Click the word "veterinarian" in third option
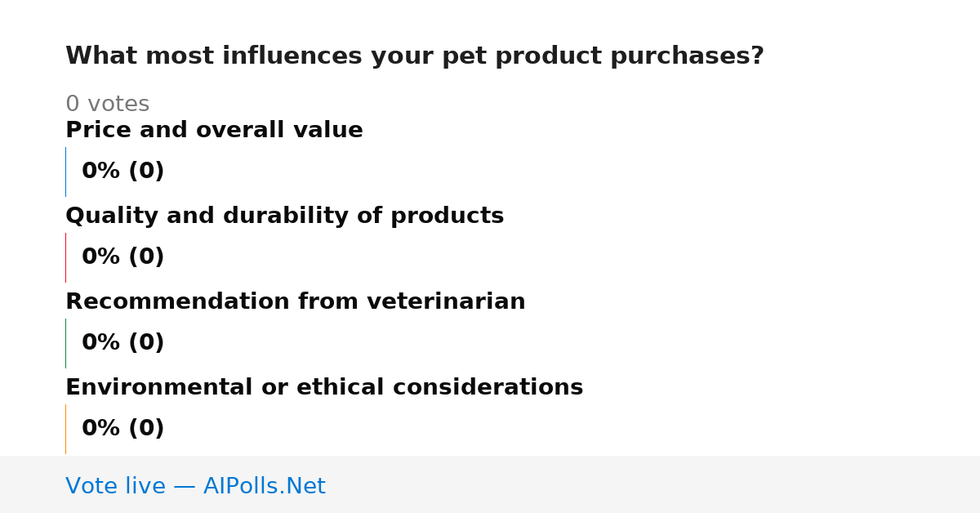Viewport: 980px width, 513px height. coord(446,302)
